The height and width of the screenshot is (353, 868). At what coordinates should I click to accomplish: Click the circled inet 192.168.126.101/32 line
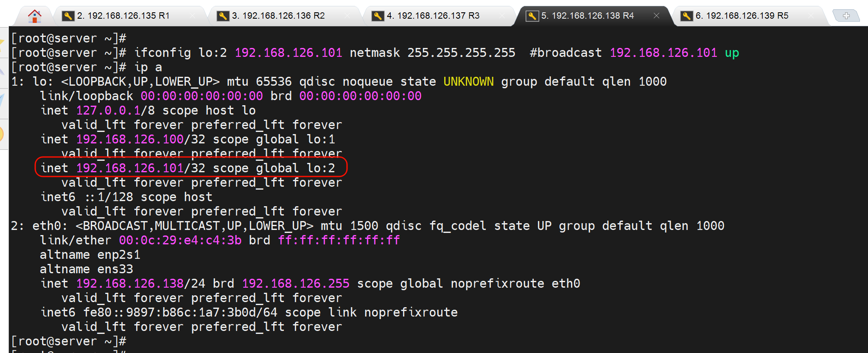pos(188,168)
